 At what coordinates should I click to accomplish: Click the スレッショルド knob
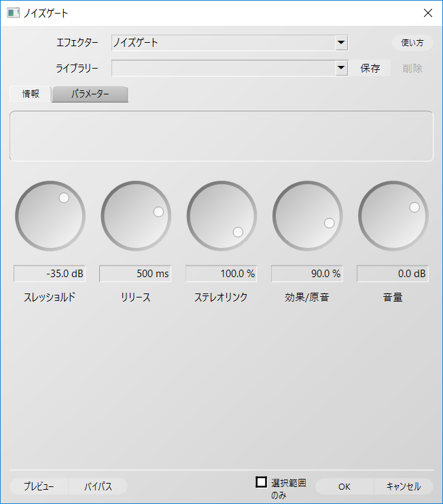50,216
